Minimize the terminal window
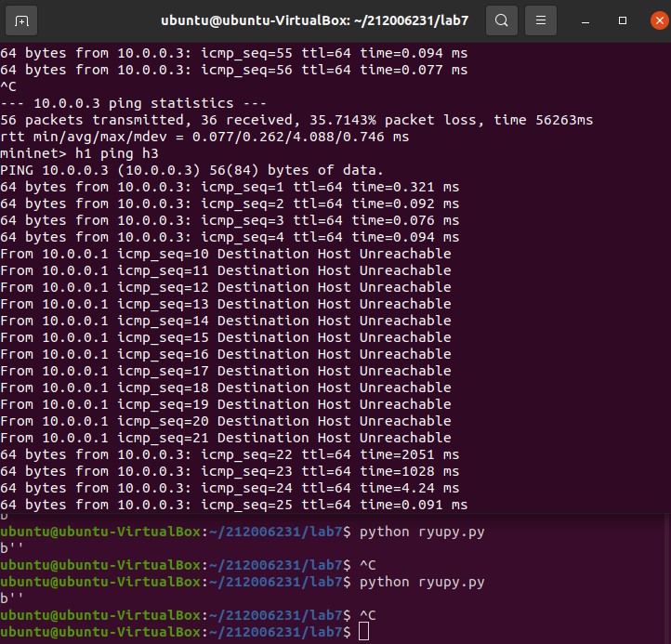 585,20
